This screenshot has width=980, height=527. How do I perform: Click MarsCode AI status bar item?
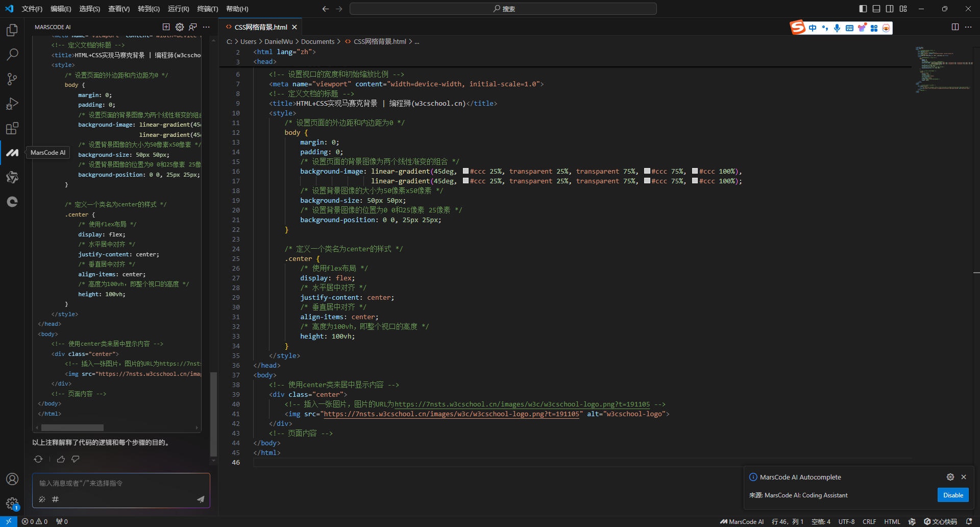point(742,521)
